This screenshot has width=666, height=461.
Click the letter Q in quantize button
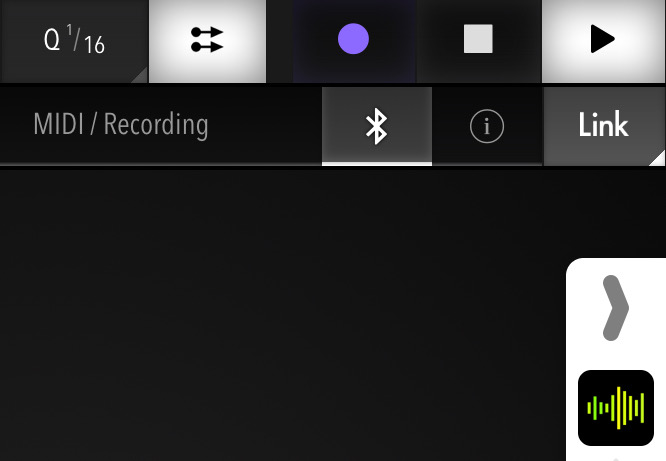(x=52, y=40)
